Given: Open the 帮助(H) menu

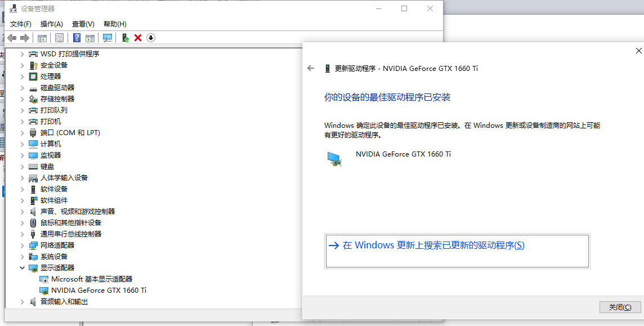Looking at the screenshot, I should click(x=115, y=24).
